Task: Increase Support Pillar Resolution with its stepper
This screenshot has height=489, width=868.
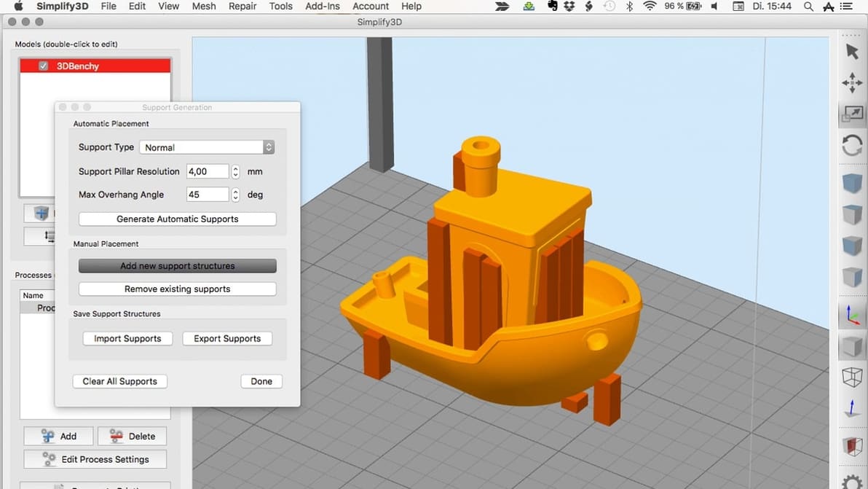Action: tap(234, 168)
